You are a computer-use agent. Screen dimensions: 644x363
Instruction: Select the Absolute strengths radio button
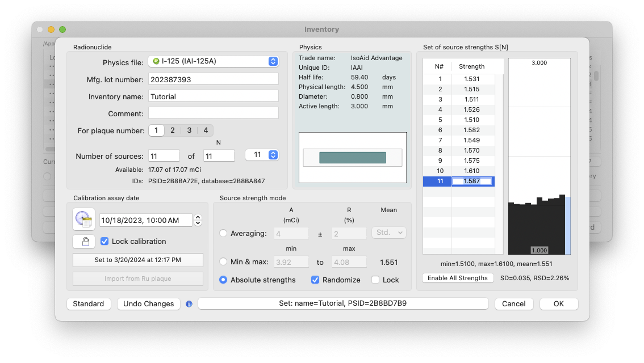click(x=223, y=280)
